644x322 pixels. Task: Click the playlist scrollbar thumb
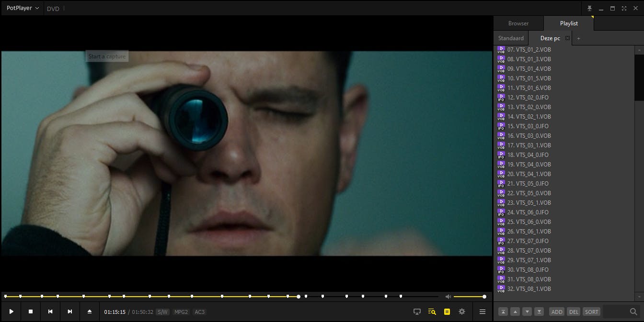(x=639, y=78)
